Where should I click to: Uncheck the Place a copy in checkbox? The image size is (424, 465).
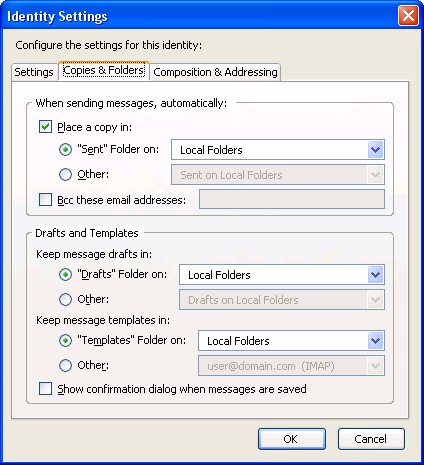(45, 127)
